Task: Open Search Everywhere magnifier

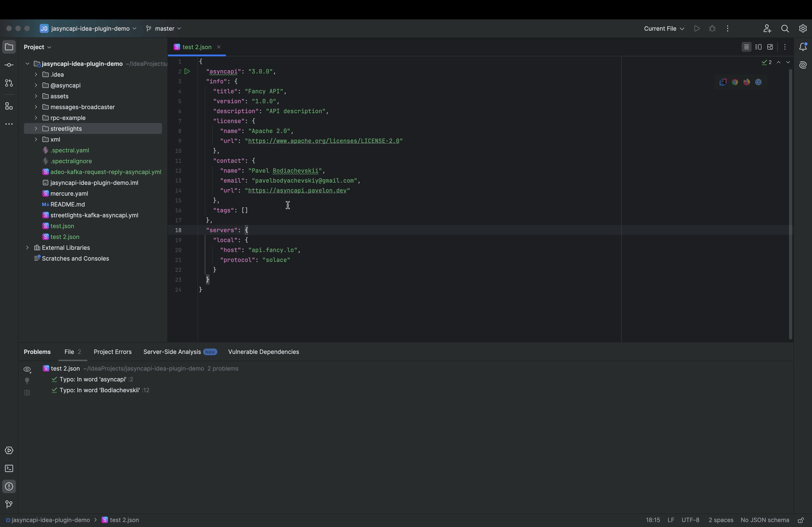Action: point(785,28)
